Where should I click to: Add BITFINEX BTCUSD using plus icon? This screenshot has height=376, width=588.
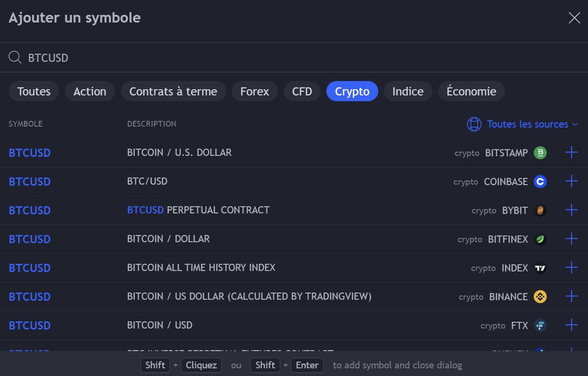pos(571,239)
